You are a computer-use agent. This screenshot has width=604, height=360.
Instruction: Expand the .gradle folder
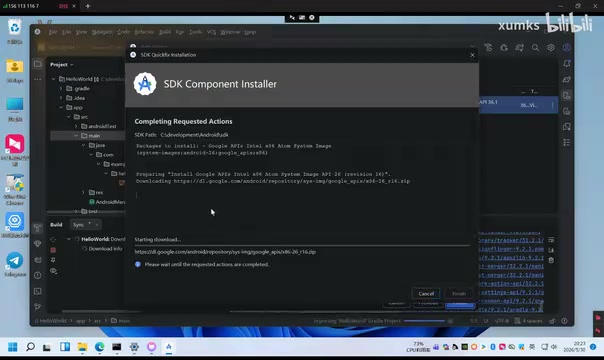61,89
